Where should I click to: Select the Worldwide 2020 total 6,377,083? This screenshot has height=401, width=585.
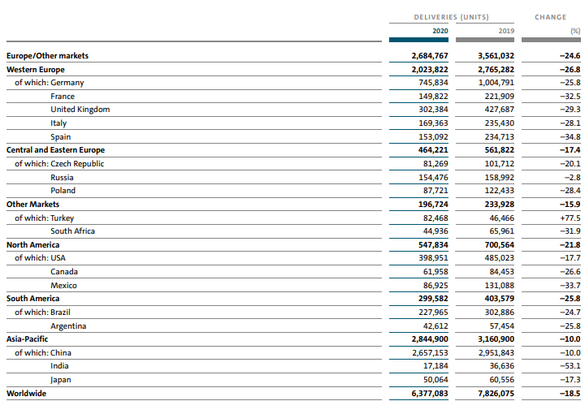pos(430,394)
